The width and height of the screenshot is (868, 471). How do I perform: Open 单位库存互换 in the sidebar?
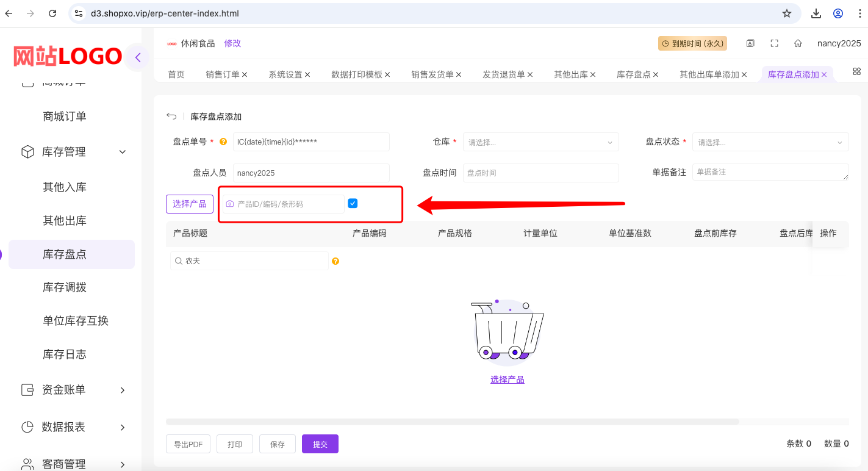click(76, 321)
